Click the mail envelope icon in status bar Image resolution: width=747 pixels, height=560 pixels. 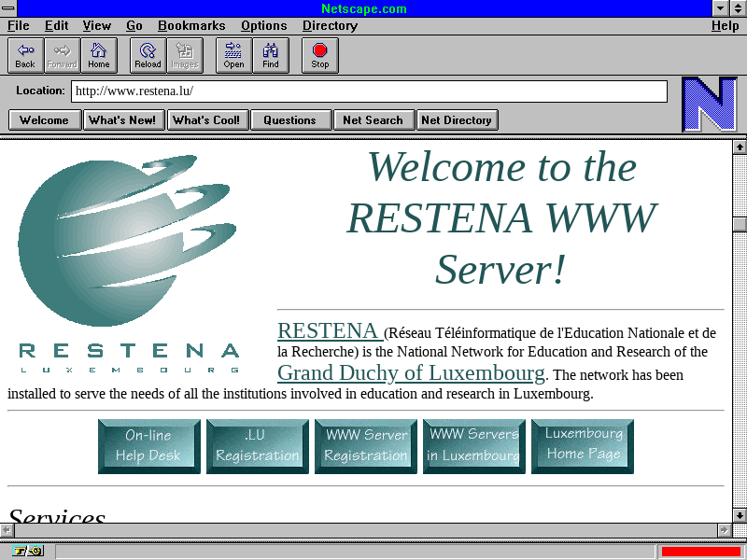[x=35, y=551]
